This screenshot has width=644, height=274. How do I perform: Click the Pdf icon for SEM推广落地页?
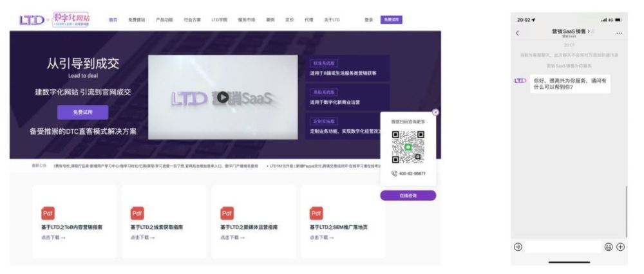tap(316, 214)
